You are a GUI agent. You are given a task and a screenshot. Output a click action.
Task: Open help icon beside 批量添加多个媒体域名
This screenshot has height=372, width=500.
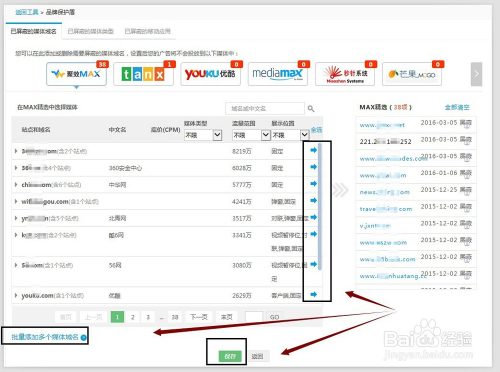click(83, 338)
